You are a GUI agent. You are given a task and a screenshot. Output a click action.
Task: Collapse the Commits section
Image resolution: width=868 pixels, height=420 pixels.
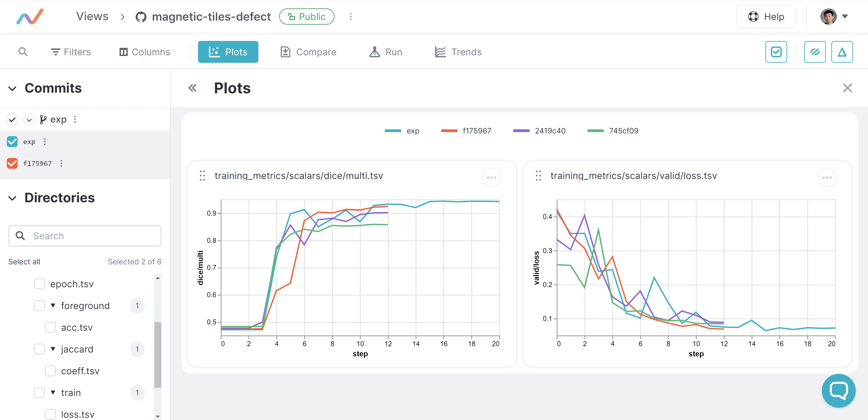click(12, 88)
